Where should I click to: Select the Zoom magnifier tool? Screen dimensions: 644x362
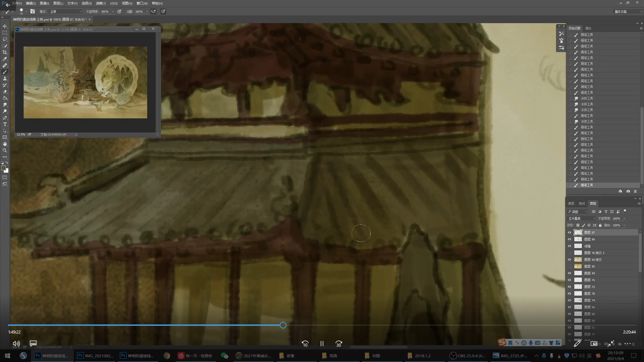coord(5,150)
